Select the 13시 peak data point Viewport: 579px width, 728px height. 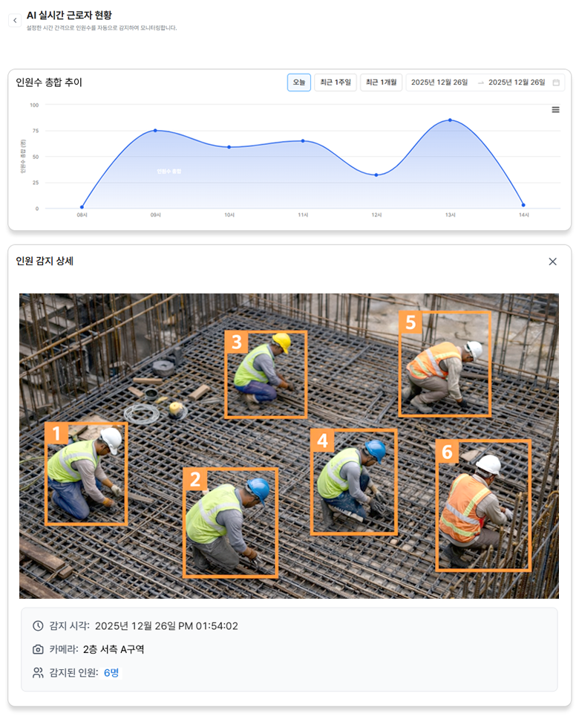tap(450, 120)
